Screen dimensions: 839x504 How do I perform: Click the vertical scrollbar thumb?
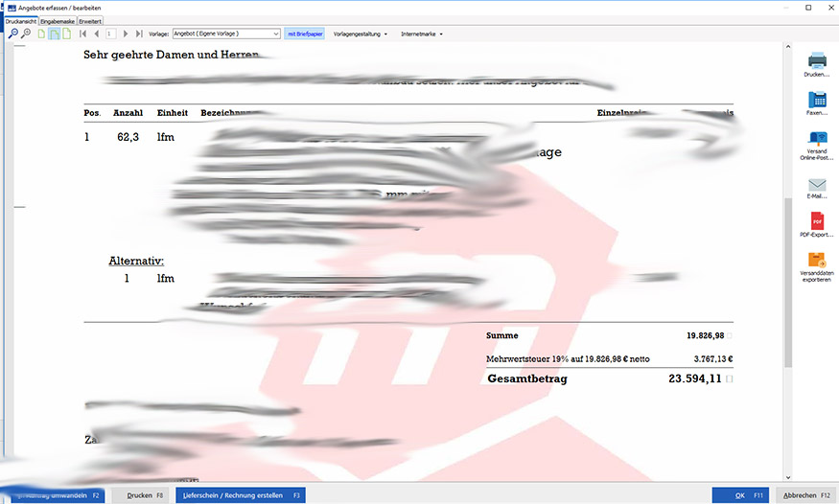tap(788, 282)
